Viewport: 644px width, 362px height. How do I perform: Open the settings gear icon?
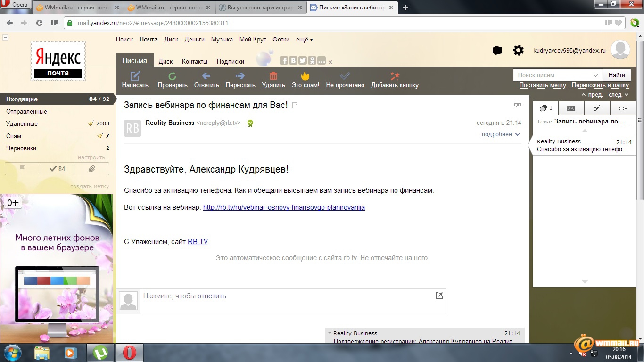coord(518,50)
